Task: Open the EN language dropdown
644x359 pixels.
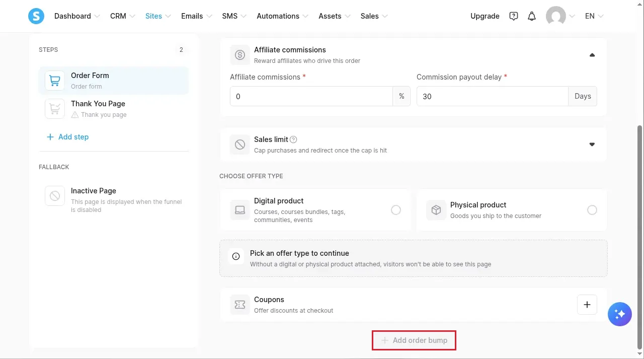Action: [x=594, y=16]
